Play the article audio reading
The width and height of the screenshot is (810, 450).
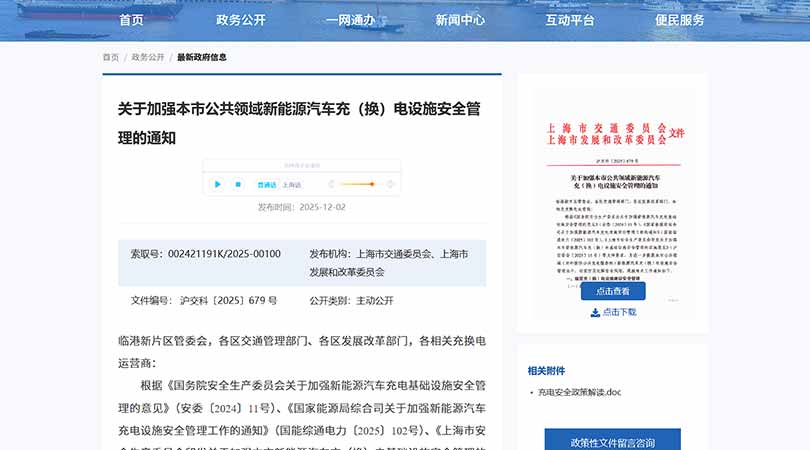[217, 184]
